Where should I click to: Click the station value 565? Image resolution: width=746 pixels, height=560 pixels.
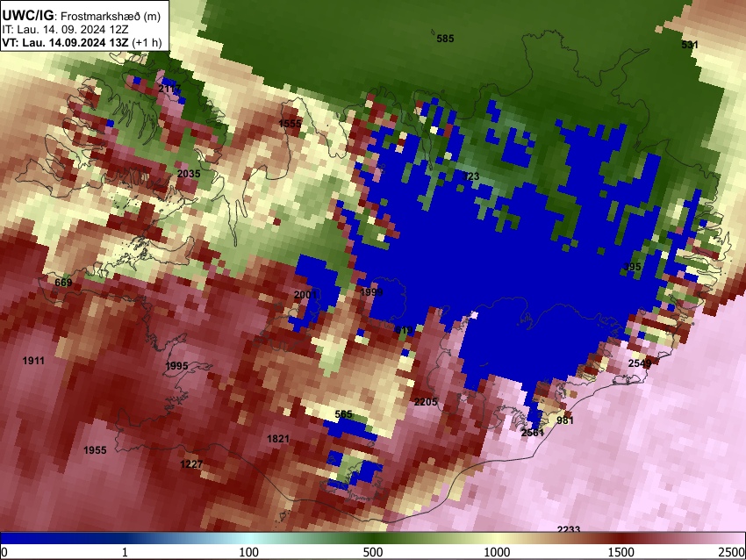click(343, 414)
